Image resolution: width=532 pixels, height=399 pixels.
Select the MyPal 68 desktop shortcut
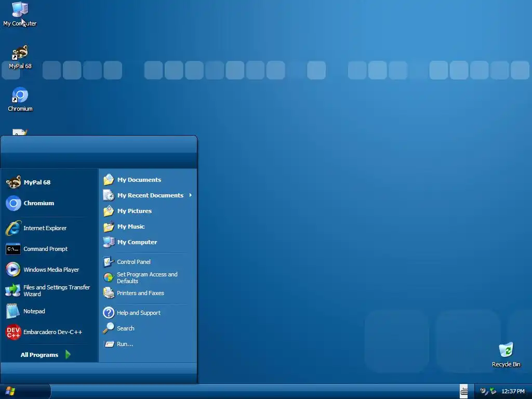[20, 57]
